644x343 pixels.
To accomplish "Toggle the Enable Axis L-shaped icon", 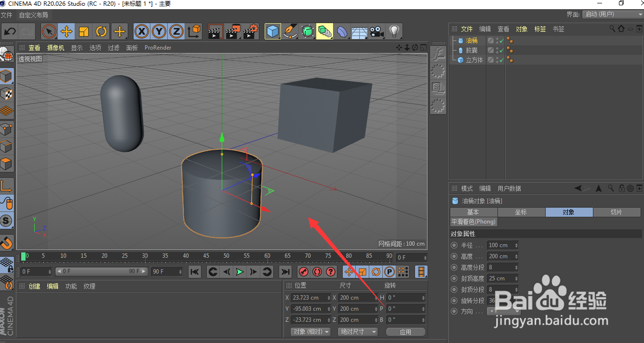I will [x=6, y=185].
